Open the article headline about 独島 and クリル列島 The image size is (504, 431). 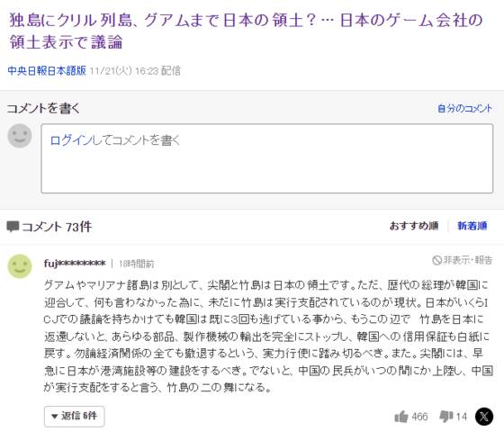tap(246, 31)
